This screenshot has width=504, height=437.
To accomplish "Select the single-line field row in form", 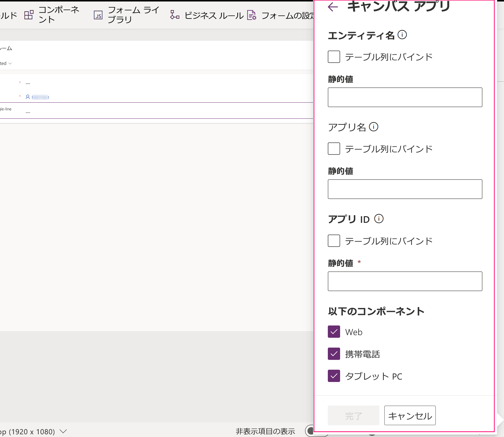I will pos(157,111).
